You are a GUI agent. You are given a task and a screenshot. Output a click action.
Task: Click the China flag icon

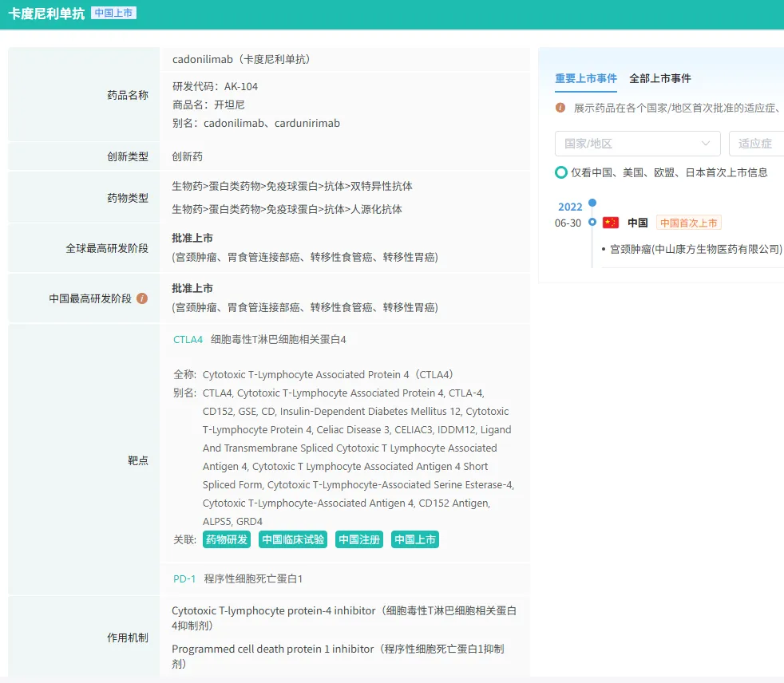[611, 223]
